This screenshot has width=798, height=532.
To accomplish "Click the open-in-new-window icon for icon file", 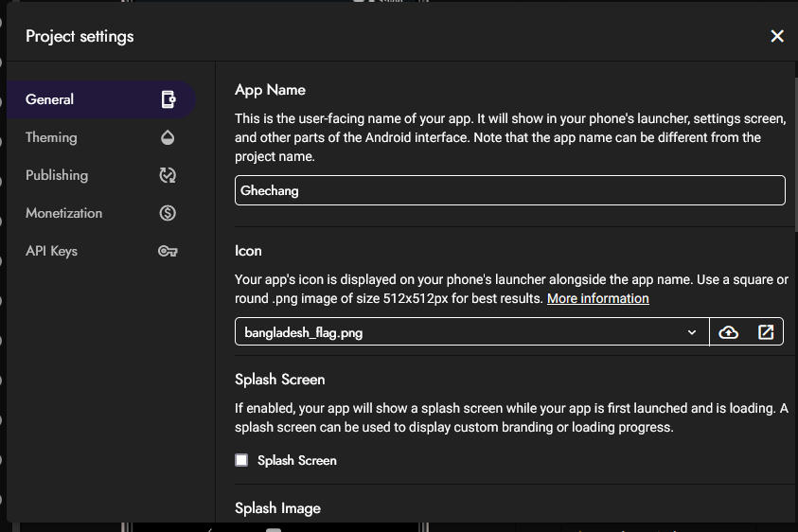I will tap(766, 332).
